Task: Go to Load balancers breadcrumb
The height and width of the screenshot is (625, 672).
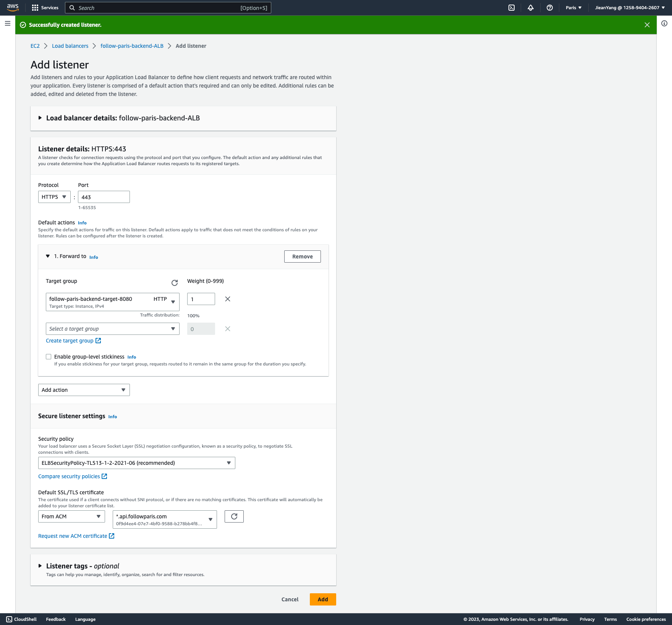Action: (70, 46)
